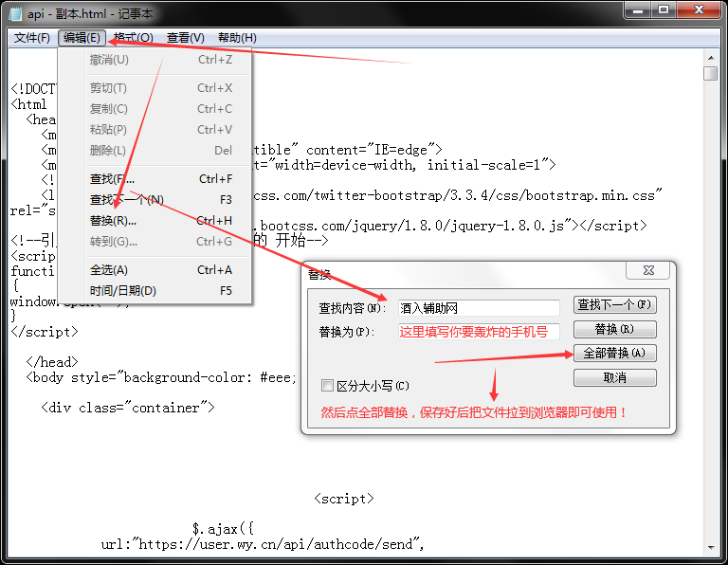Open the 编辑(E) menu

(82, 38)
